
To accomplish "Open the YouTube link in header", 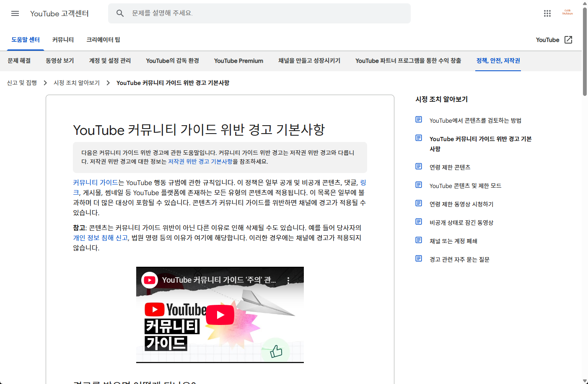I will pyautogui.click(x=547, y=40).
